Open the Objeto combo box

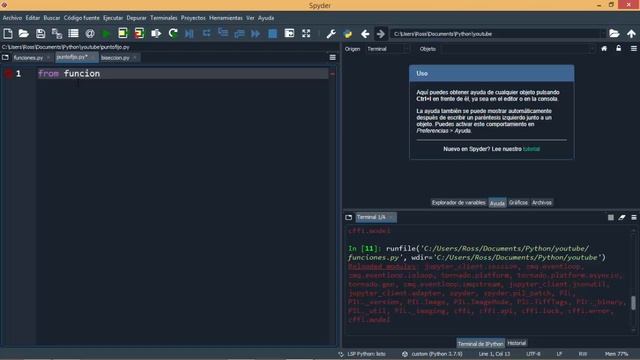[518, 49]
